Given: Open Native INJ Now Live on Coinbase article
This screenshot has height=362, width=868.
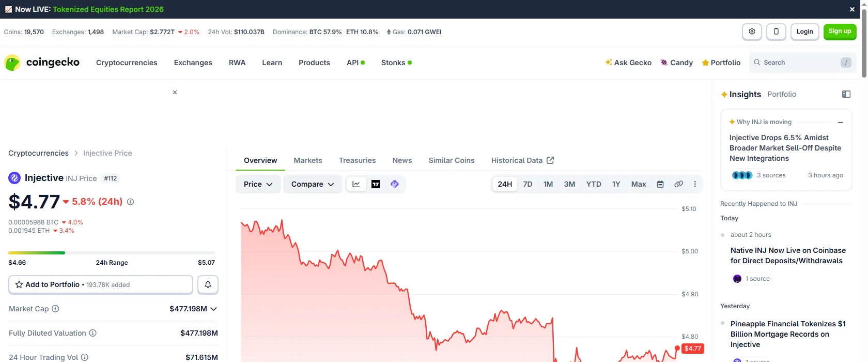Looking at the screenshot, I should pyautogui.click(x=788, y=255).
